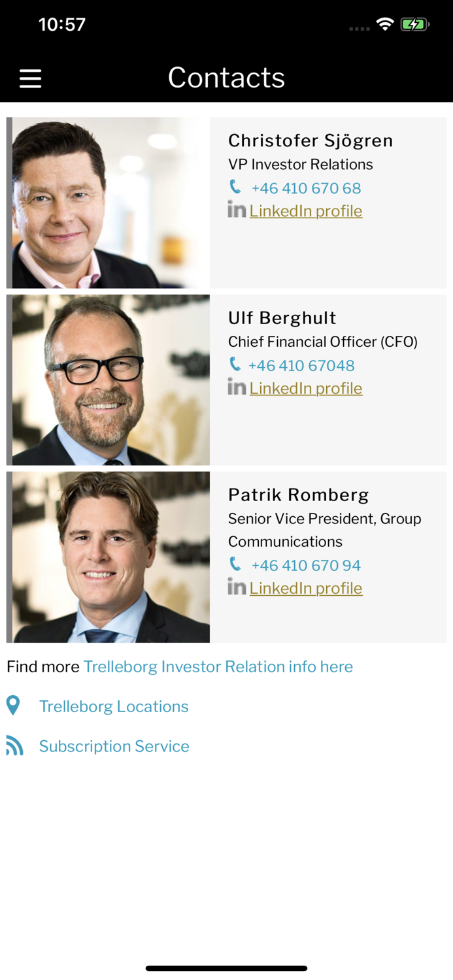Call the CFO's number +46 410 67048

(301, 365)
